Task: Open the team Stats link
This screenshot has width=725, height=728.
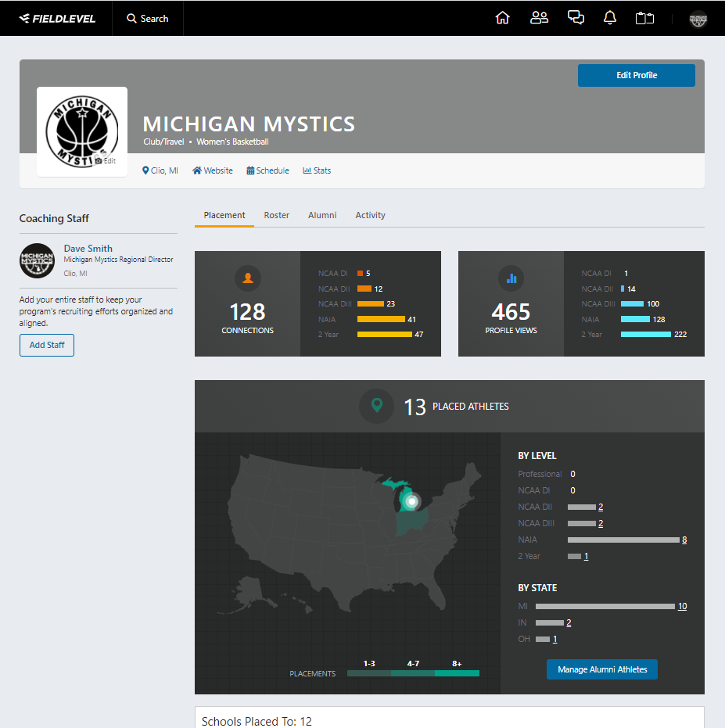Action: point(317,170)
